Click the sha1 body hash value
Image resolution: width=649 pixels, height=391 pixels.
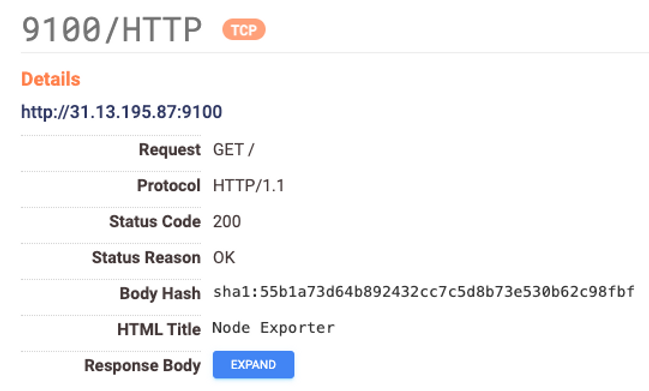pos(423,292)
